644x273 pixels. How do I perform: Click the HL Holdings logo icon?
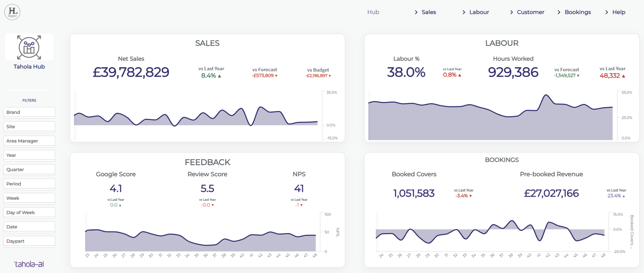point(12,12)
